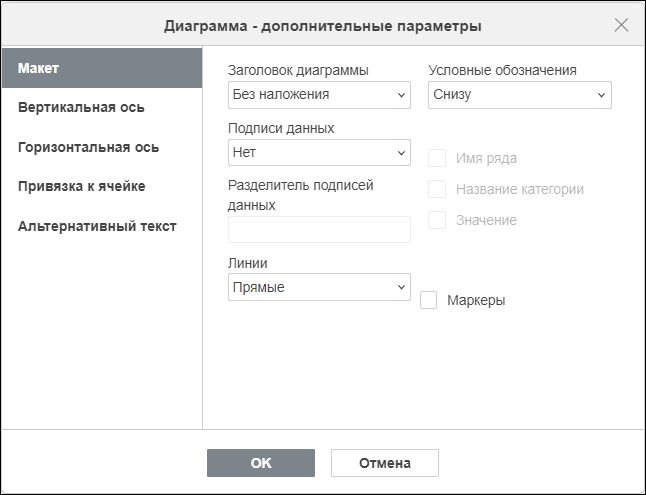Open the Макет tab

pyautogui.click(x=102, y=68)
